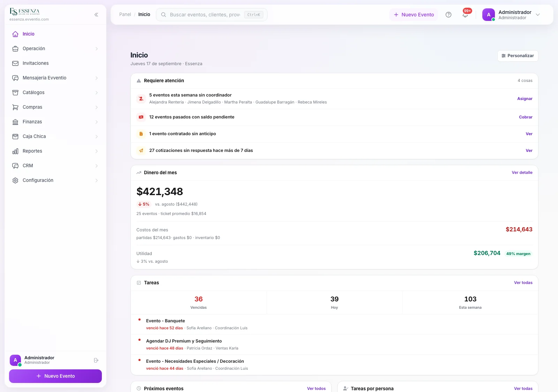Click the Catálogos archive box icon
The width and height of the screenshot is (558, 392).
point(15,93)
